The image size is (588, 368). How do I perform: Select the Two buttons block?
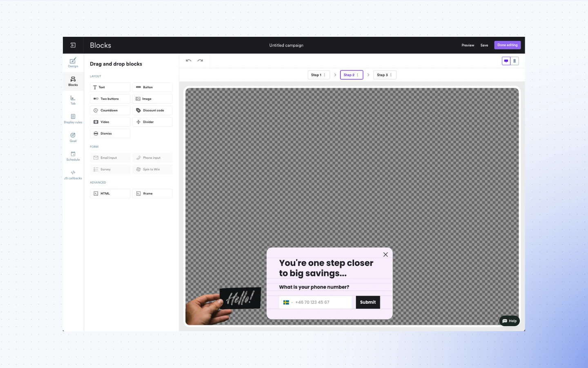(110, 99)
